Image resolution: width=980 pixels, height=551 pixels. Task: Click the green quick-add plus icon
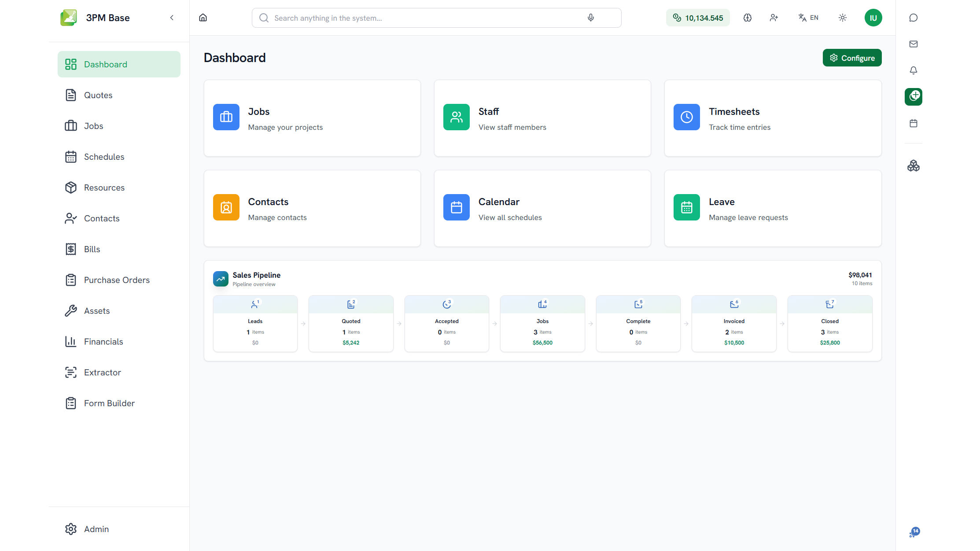[x=914, y=97]
